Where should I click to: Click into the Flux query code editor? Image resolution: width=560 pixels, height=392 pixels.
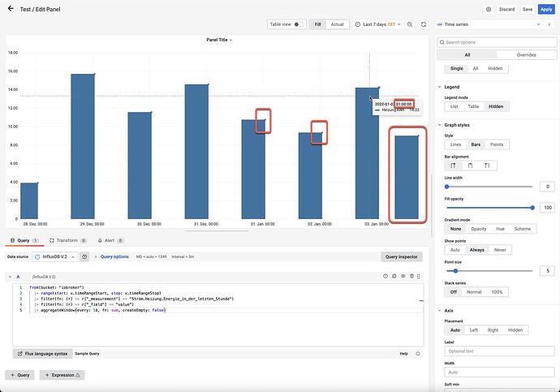218,315
